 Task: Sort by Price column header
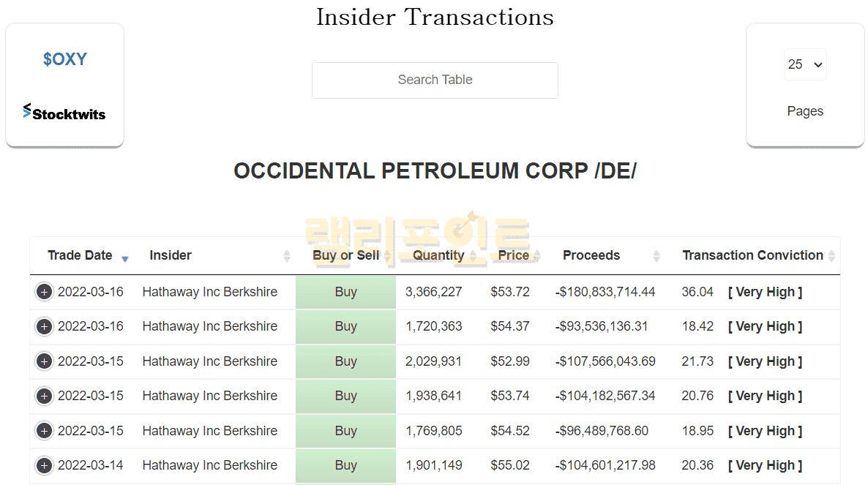[x=513, y=255]
